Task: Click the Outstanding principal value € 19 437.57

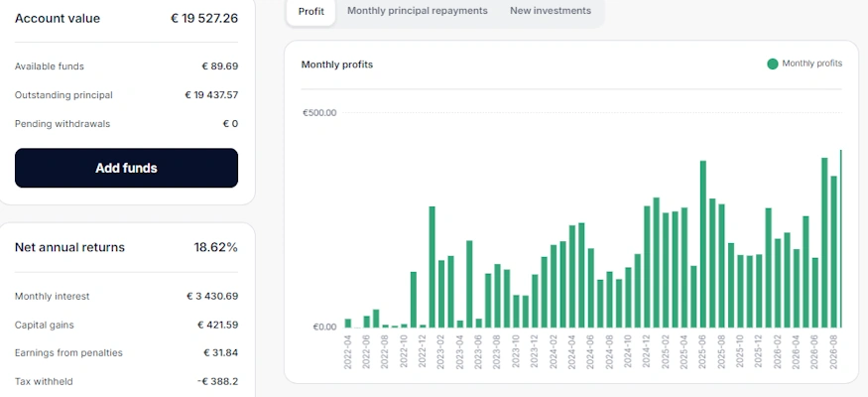Action: (x=211, y=95)
